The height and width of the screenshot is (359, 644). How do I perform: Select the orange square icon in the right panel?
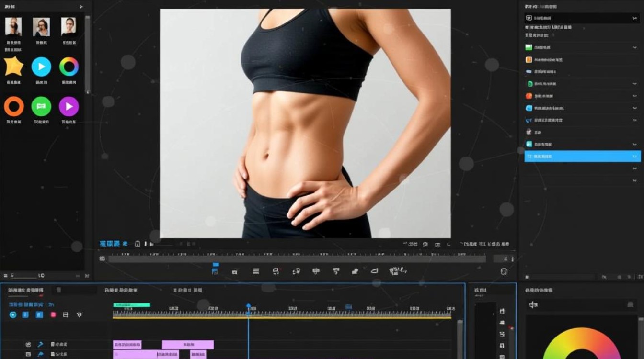529,60
